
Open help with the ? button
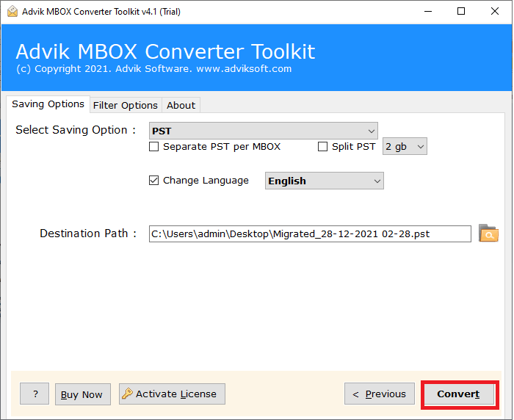point(35,394)
